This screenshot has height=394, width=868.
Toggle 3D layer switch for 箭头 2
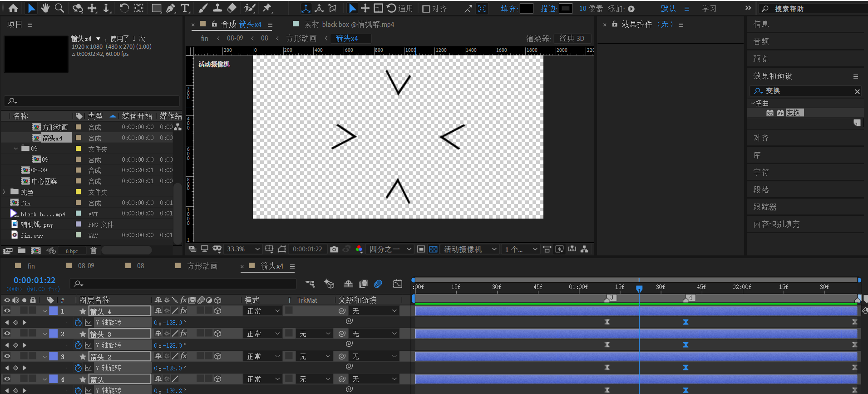pyautogui.click(x=218, y=356)
